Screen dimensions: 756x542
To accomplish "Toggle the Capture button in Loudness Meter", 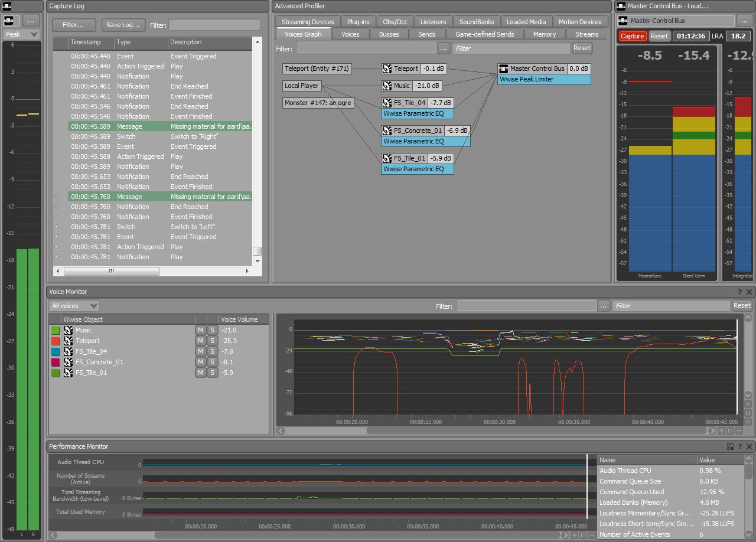I will pyautogui.click(x=633, y=36).
